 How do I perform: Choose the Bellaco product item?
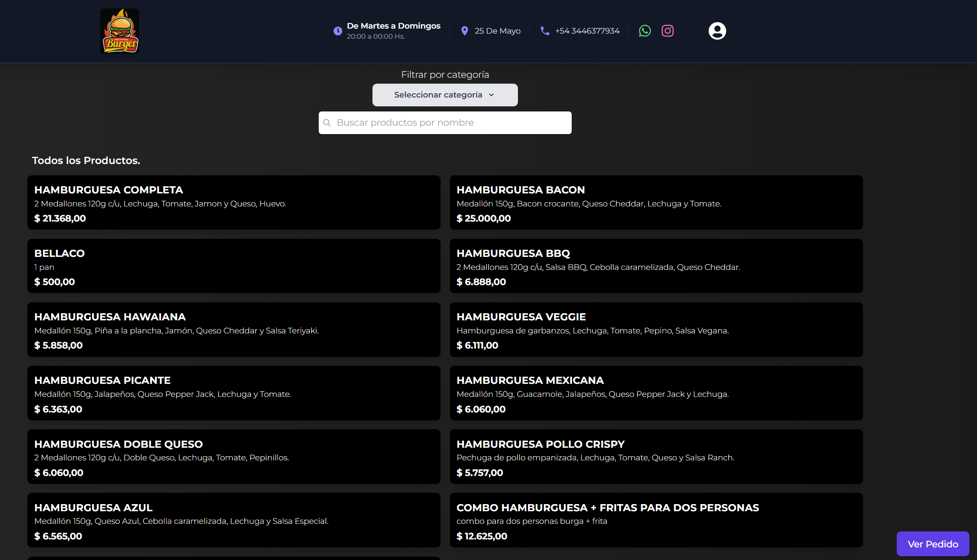pyautogui.click(x=234, y=266)
